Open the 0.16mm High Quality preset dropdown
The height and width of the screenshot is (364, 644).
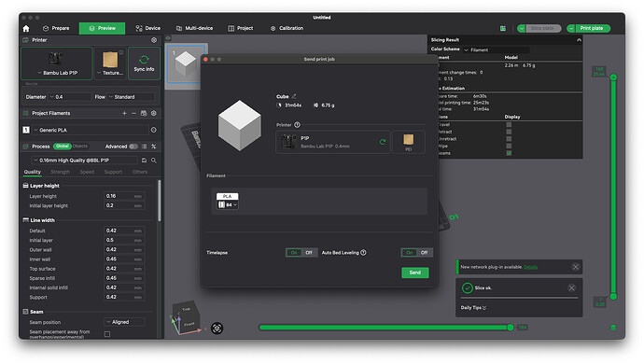click(85, 161)
